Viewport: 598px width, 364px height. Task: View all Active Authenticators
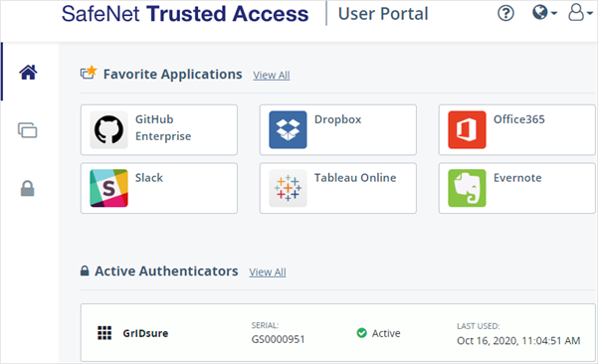268,273
